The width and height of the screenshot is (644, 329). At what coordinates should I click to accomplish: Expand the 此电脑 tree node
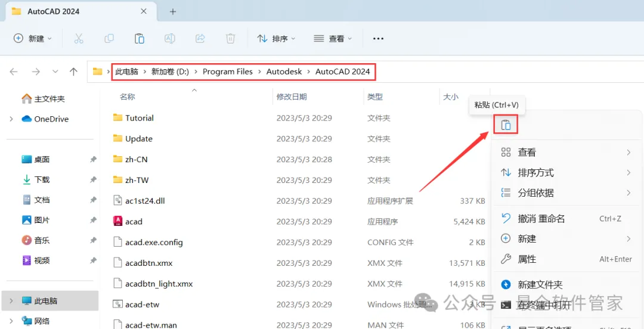click(x=11, y=301)
